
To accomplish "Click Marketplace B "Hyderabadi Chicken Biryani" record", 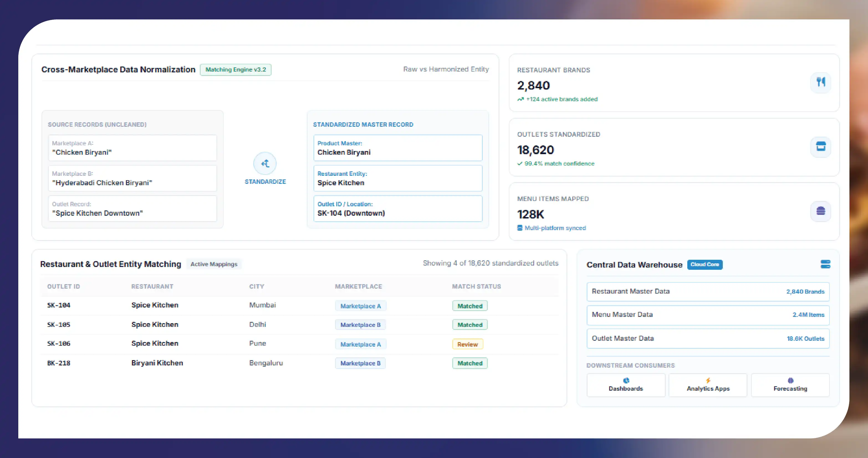I will [x=132, y=178].
